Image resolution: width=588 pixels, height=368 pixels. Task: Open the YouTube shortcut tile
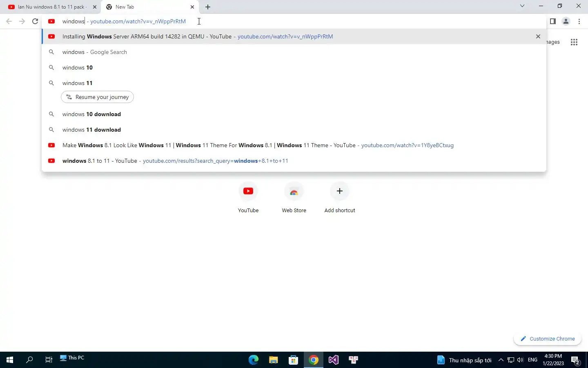[x=248, y=197]
